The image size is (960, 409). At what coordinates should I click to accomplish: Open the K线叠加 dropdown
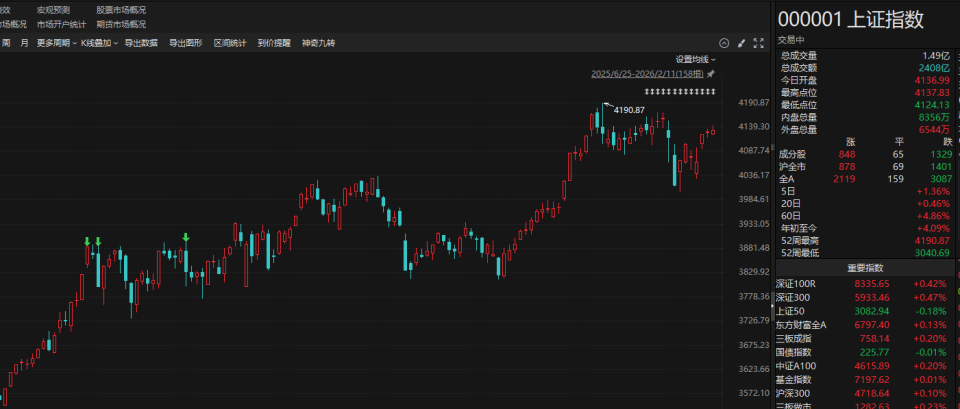coord(99,43)
